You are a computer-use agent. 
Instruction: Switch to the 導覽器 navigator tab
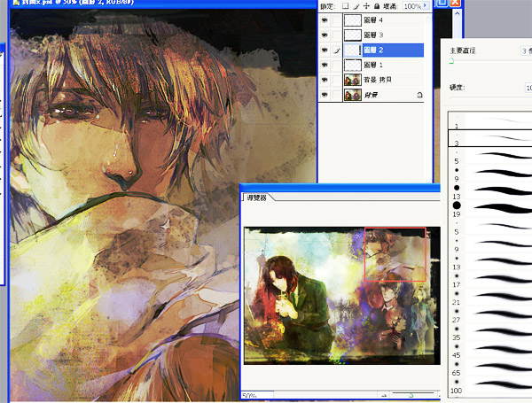tap(257, 198)
